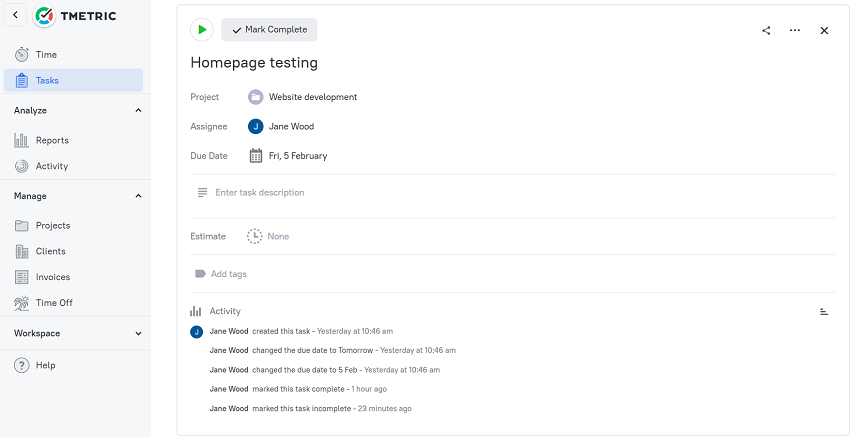Expand the Workspace section
The image size is (850, 437).
click(138, 333)
